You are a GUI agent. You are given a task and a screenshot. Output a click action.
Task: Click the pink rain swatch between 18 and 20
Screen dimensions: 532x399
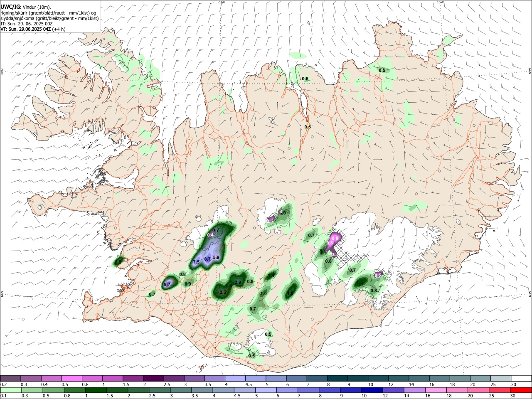[x=458, y=390]
